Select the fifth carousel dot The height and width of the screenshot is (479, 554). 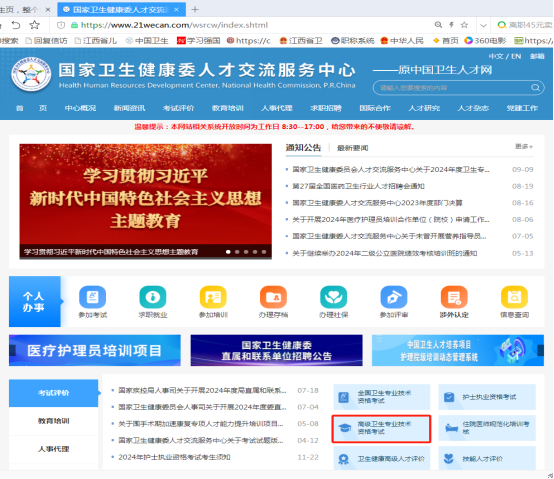pos(264,252)
